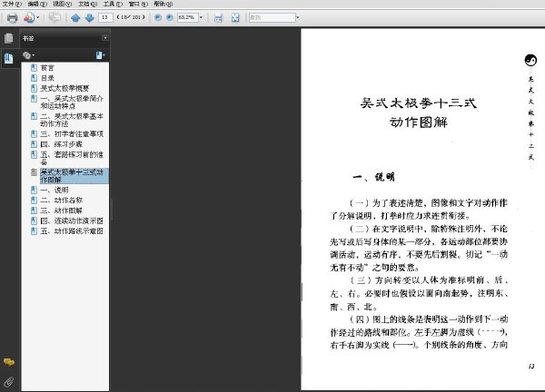Click the bookmark icon beside 四、练习步骤
This screenshot has width=545, height=392.
[x=34, y=144]
